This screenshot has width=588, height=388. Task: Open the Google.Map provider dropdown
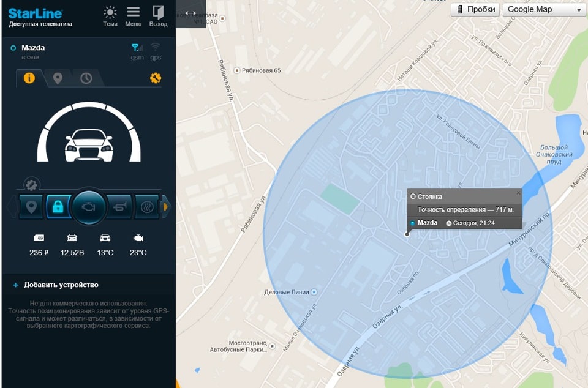[544, 9]
